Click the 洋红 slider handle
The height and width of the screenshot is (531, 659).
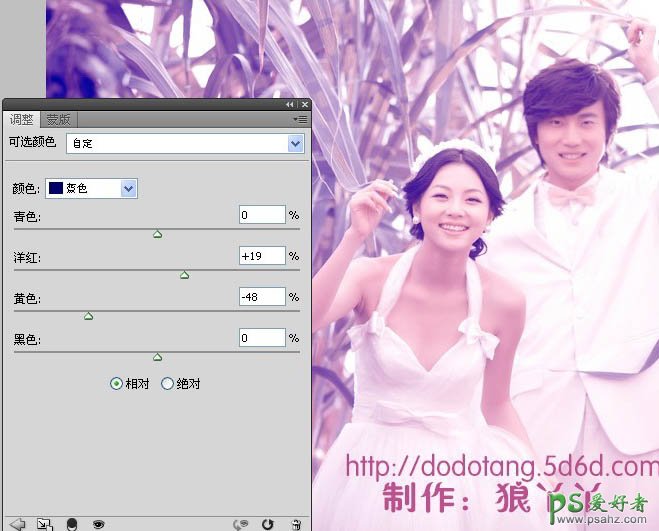[184, 275]
